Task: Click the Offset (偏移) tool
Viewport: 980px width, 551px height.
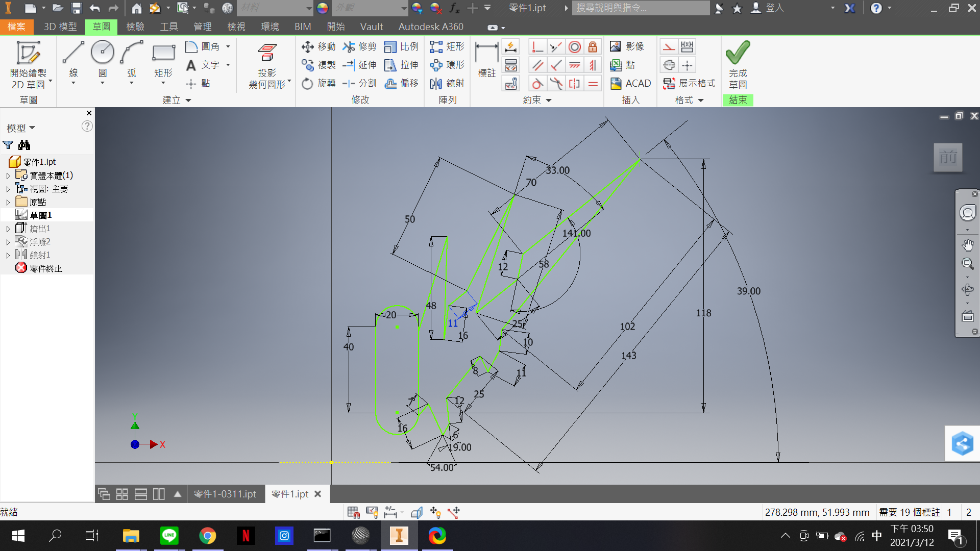Action: [402, 83]
